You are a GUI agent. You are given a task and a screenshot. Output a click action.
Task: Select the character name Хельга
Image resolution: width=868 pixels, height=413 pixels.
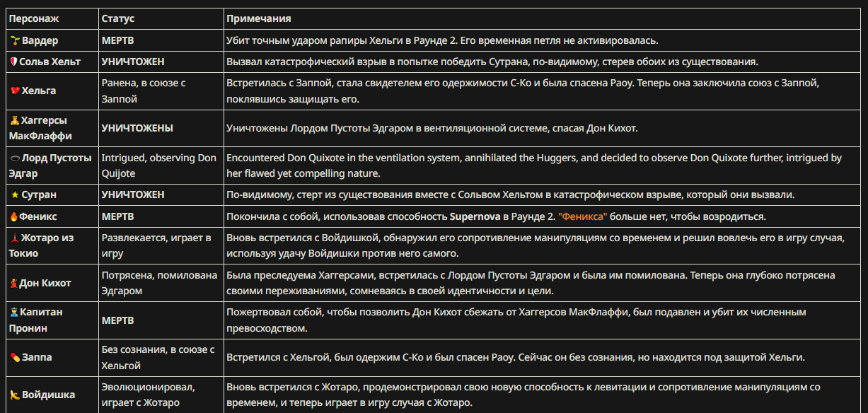(x=39, y=91)
